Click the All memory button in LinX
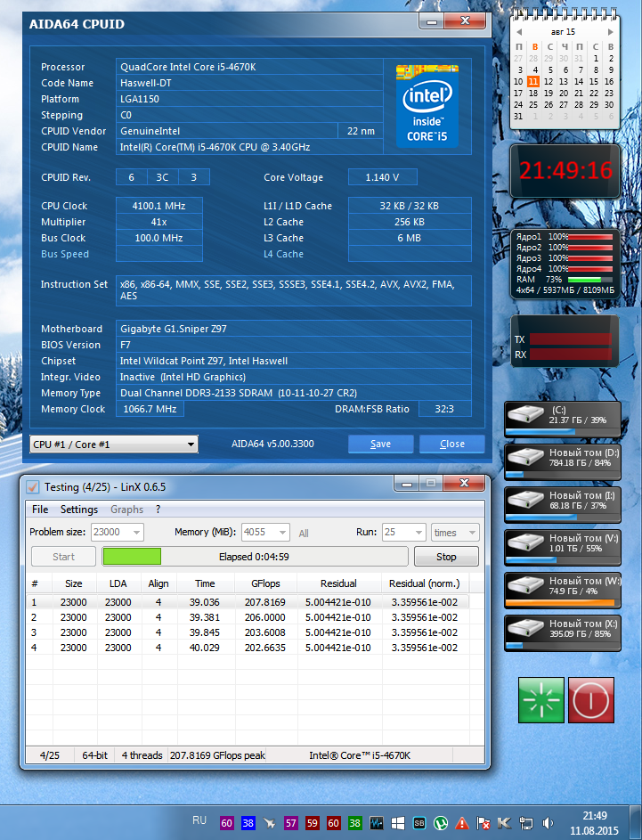 tap(304, 533)
